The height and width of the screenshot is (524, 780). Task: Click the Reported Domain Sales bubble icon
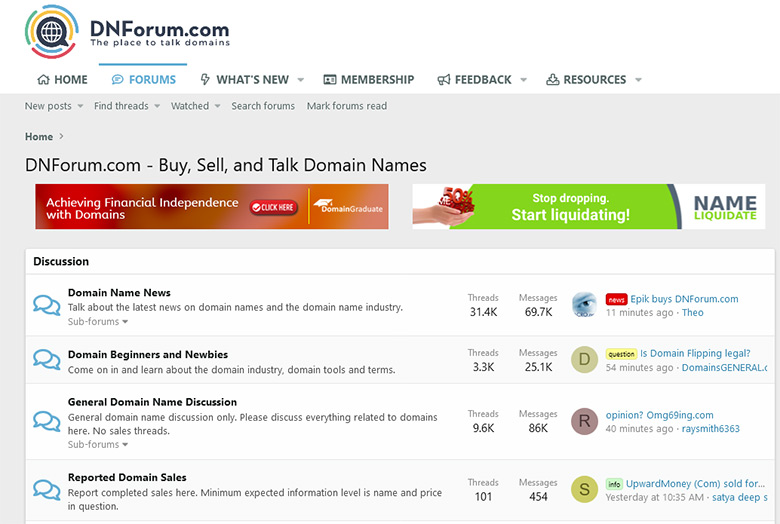tap(47, 490)
